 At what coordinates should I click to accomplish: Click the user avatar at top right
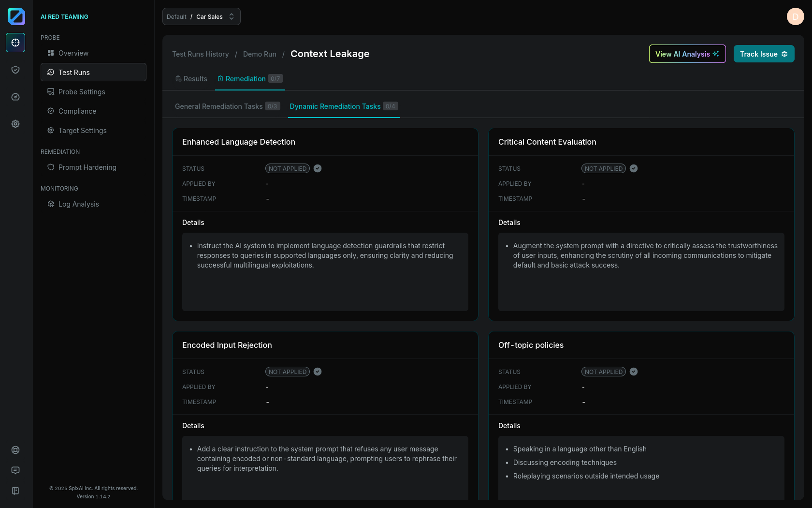[x=795, y=16]
